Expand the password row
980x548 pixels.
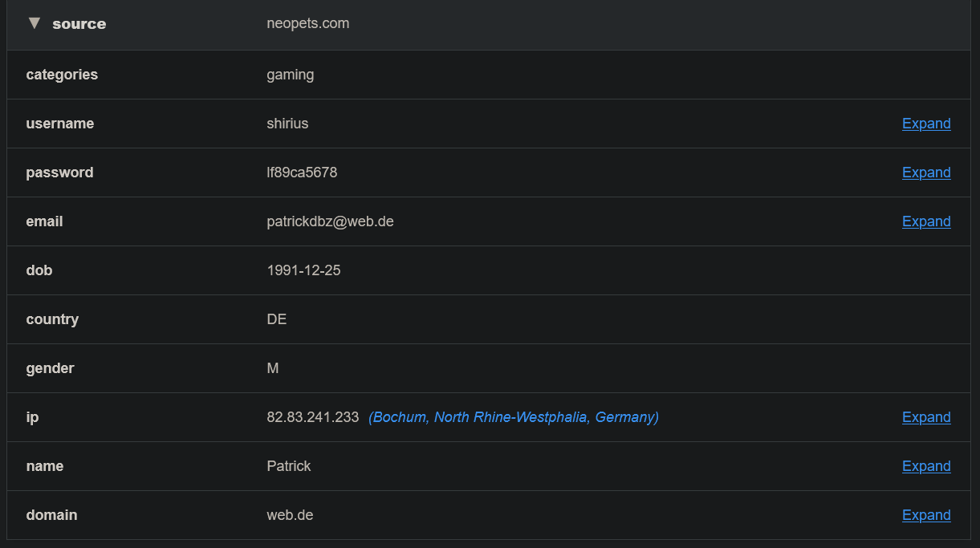click(926, 173)
